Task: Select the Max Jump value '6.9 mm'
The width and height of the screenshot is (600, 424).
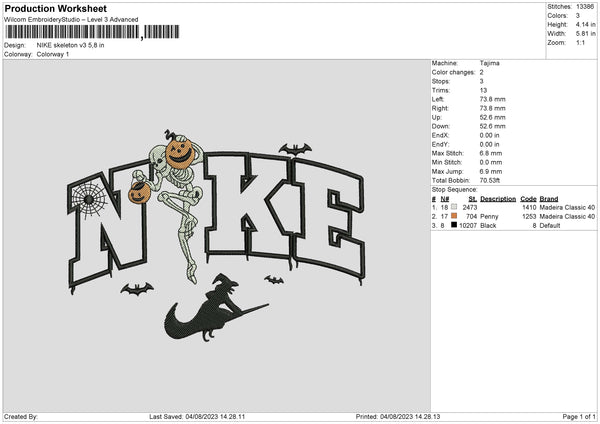Action: click(x=491, y=172)
